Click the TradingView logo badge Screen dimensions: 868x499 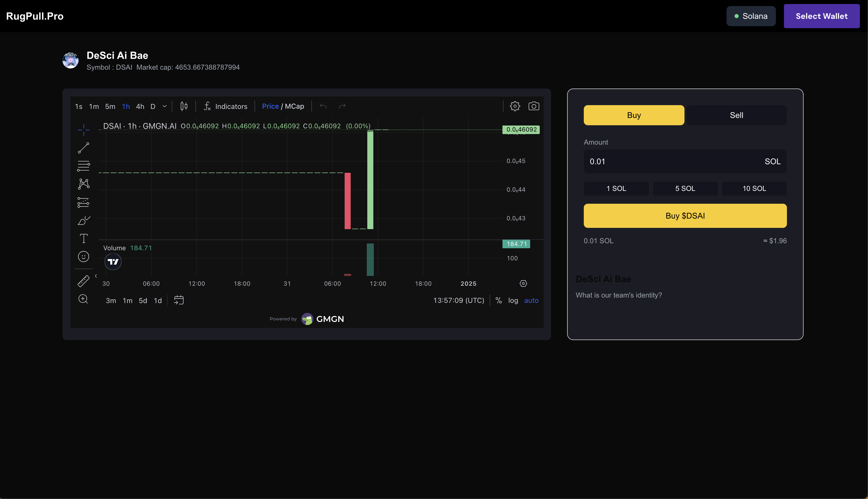pyautogui.click(x=113, y=262)
